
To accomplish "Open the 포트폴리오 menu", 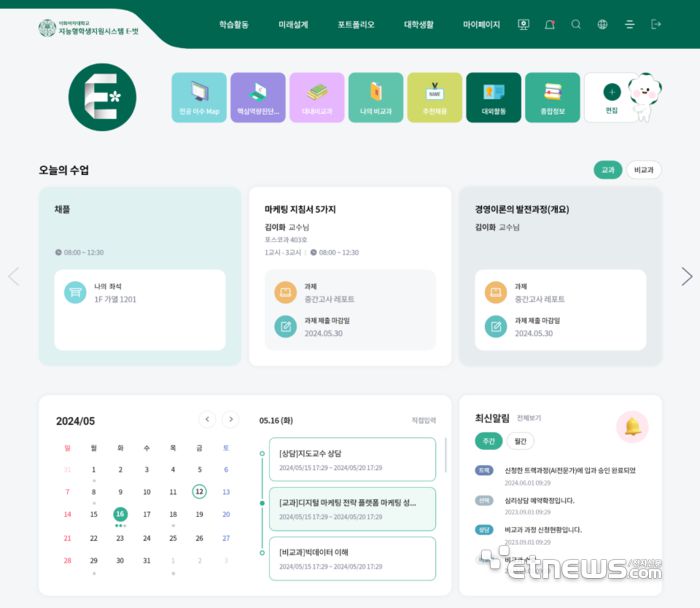I will point(356,24).
